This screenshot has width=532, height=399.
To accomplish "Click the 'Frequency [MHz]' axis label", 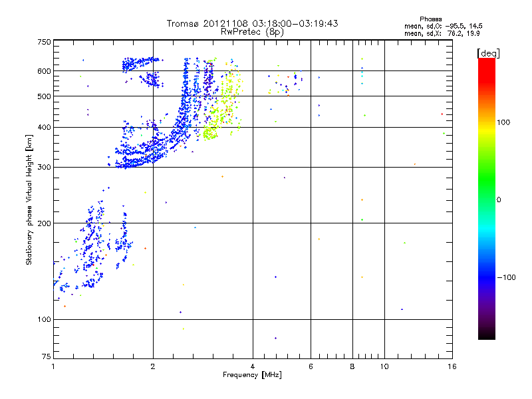I will [x=252, y=375].
